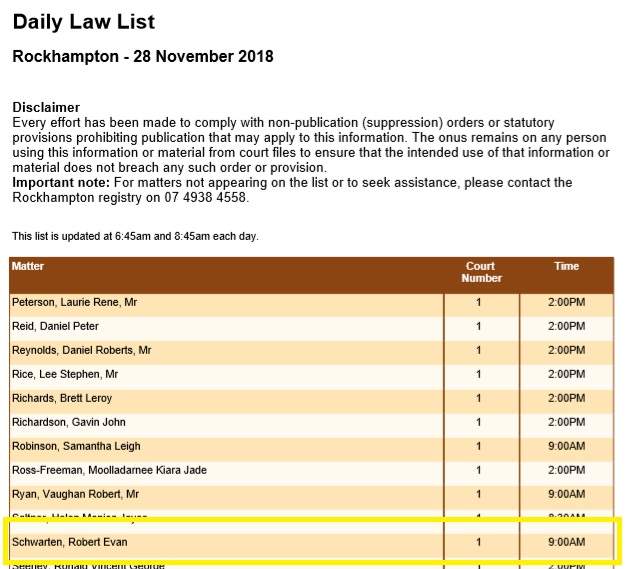
Task: Select the Reynolds, Daniel Roberts, Mr row
Action: tap(311, 353)
